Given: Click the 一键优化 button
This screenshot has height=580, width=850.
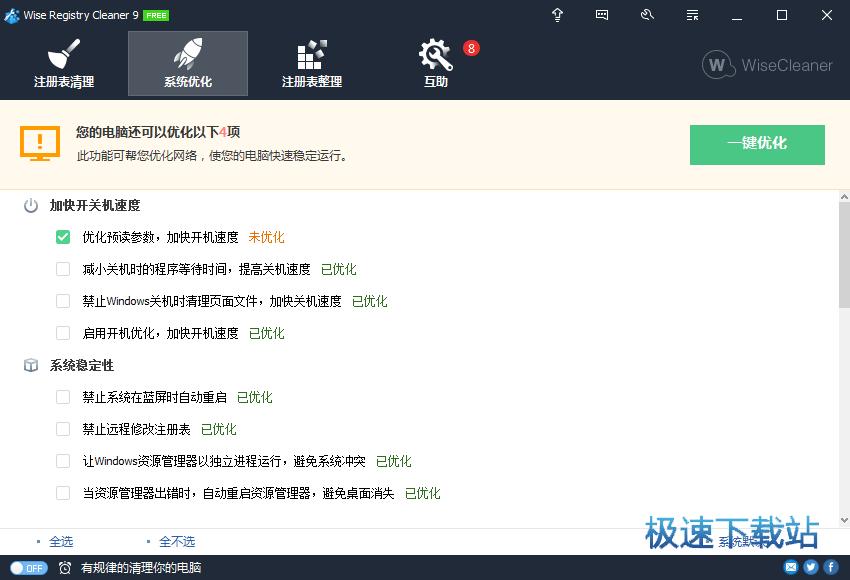Looking at the screenshot, I should [x=757, y=144].
